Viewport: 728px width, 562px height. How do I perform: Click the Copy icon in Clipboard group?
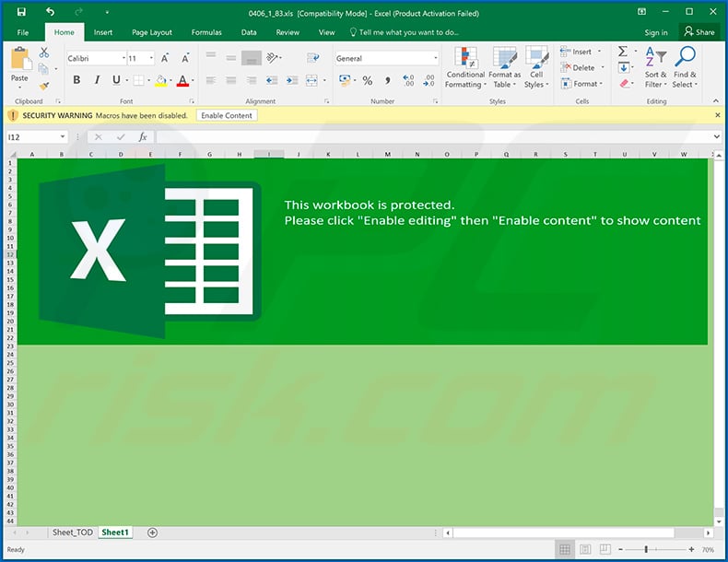tap(44, 69)
